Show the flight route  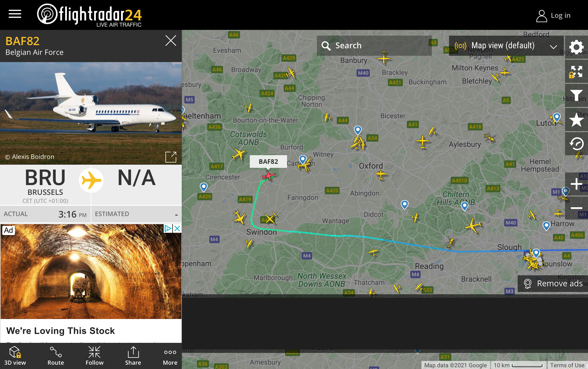tap(56, 356)
